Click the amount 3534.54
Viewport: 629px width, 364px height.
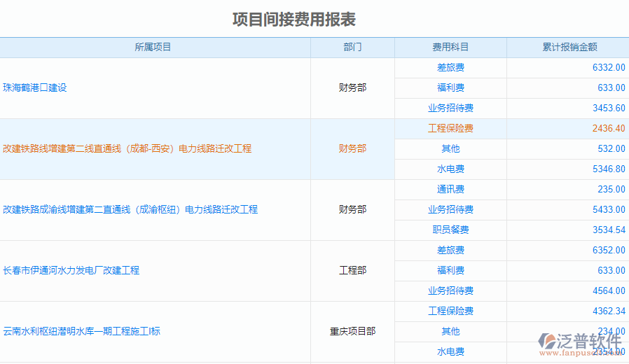point(608,230)
